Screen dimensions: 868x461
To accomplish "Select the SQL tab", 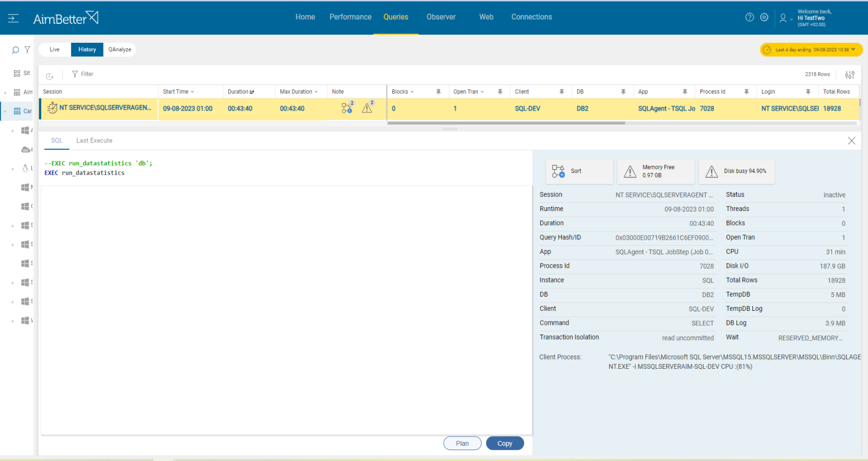I will 57,140.
